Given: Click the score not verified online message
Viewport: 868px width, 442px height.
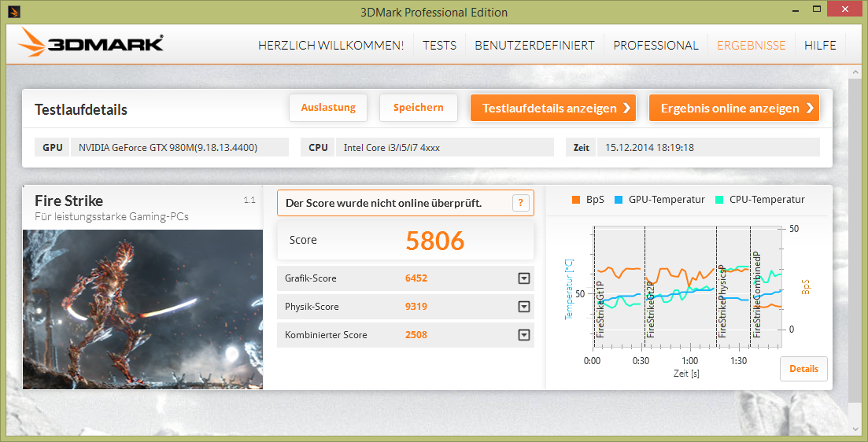Looking at the screenshot, I should pyautogui.click(x=383, y=203).
